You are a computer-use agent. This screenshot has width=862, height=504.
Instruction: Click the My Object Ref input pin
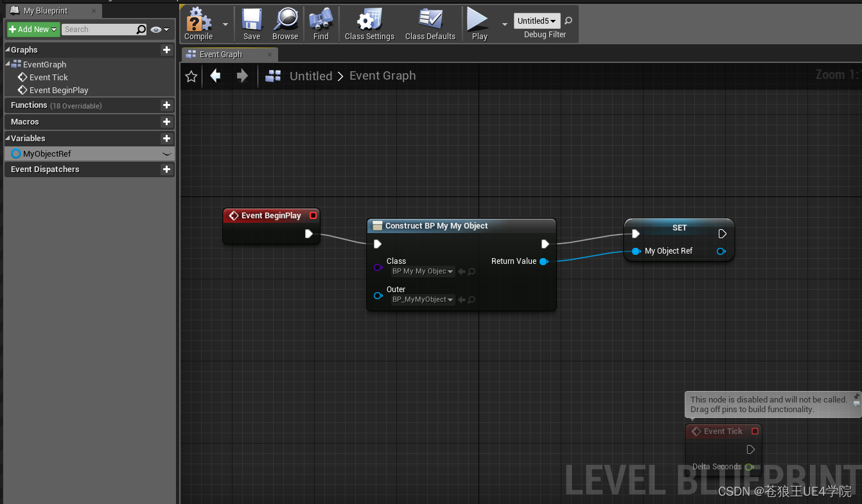coord(636,251)
